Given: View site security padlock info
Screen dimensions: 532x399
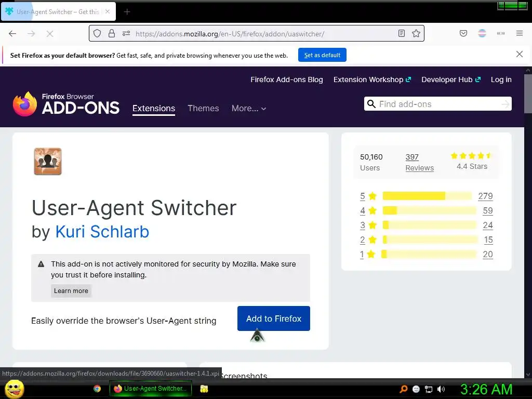Looking at the screenshot, I should pyautogui.click(x=112, y=33).
